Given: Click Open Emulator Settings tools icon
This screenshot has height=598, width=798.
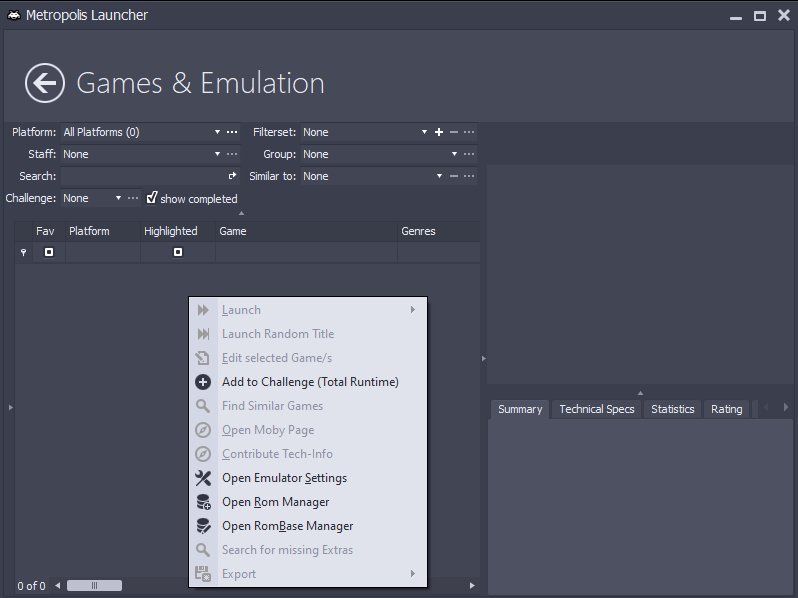Looking at the screenshot, I should coord(203,478).
